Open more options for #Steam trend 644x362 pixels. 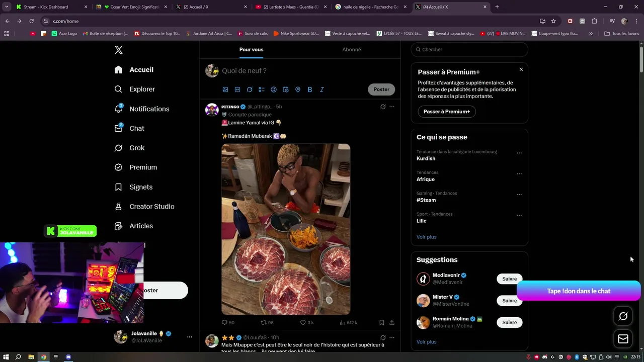pos(519,195)
